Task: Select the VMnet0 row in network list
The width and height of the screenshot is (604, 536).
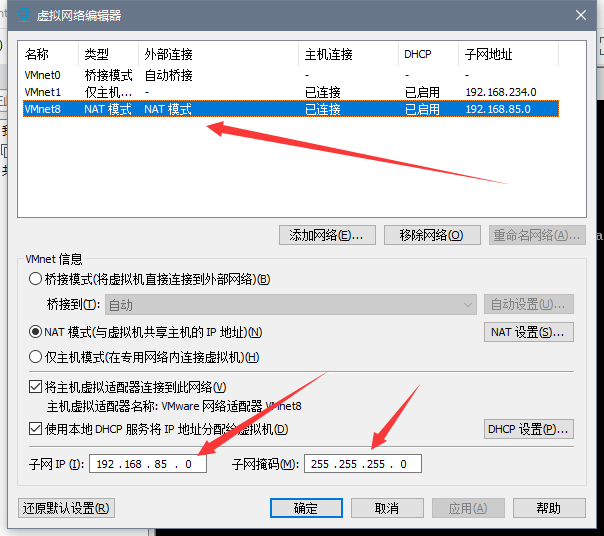Action: click(291, 75)
